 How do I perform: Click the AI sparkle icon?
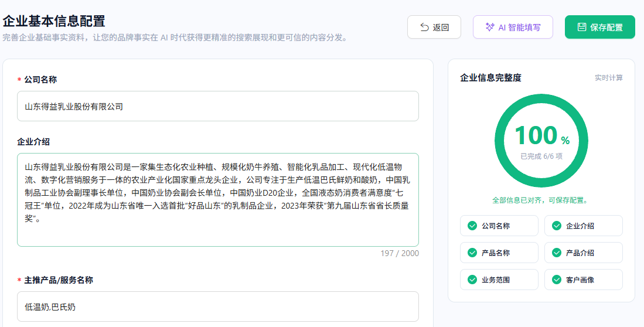(489, 27)
